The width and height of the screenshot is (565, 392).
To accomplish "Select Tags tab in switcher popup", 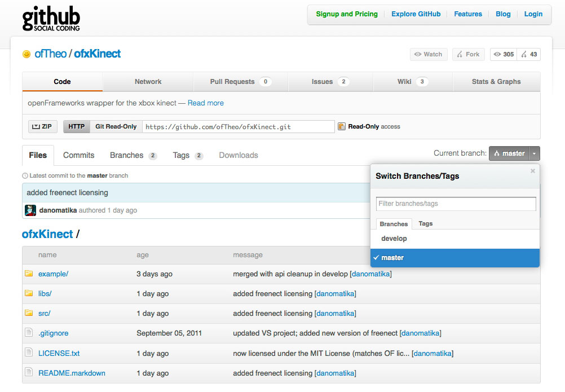I will [x=426, y=224].
